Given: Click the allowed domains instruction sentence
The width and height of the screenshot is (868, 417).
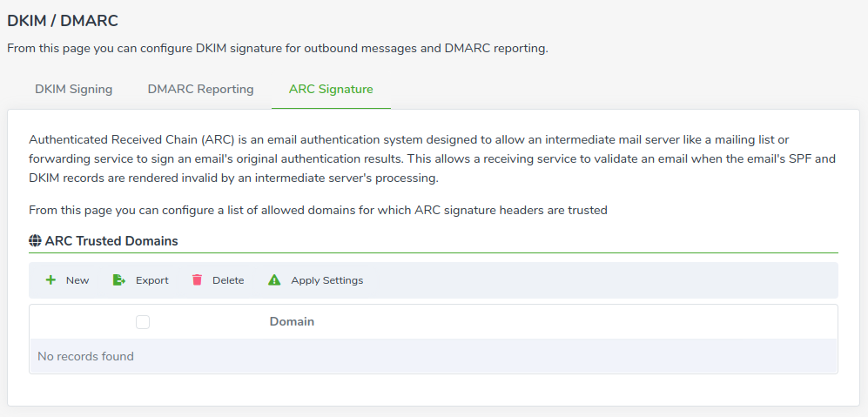Looking at the screenshot, I should 319,211.
